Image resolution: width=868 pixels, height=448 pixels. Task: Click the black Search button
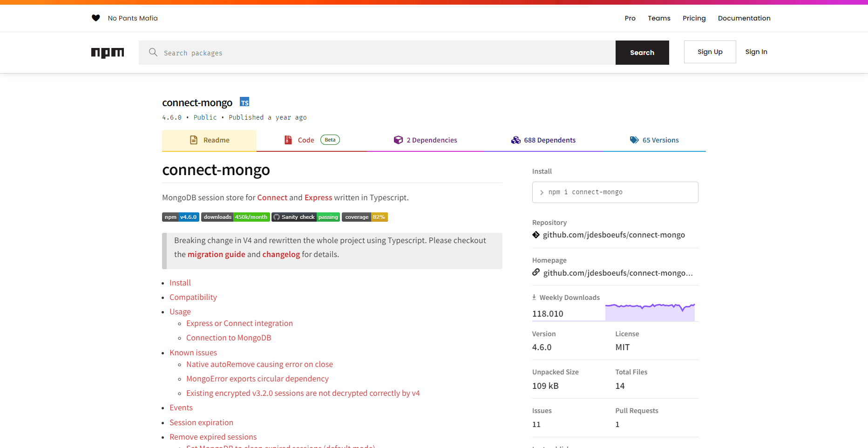pyautogui.click(x=642, y=53)
